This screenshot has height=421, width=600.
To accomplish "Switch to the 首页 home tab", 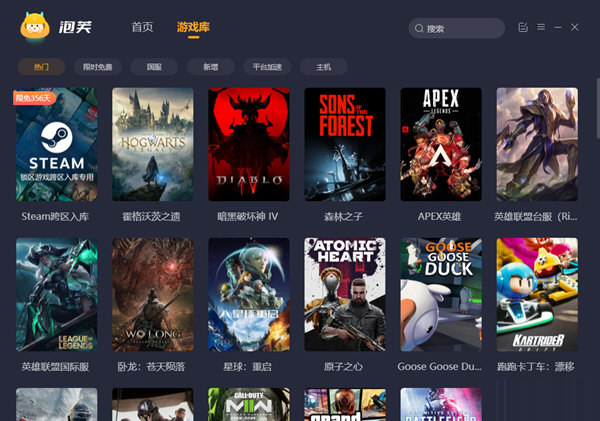I will 142,27.
